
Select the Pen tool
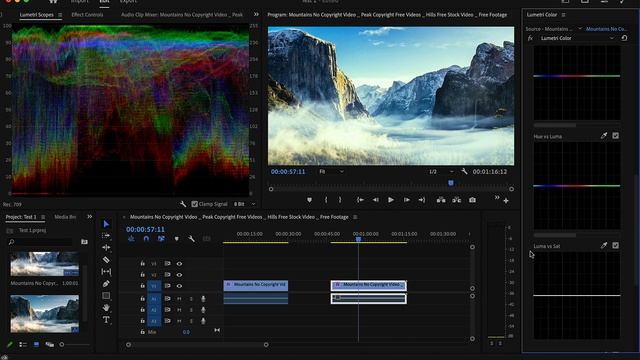(x=106, y=284)
